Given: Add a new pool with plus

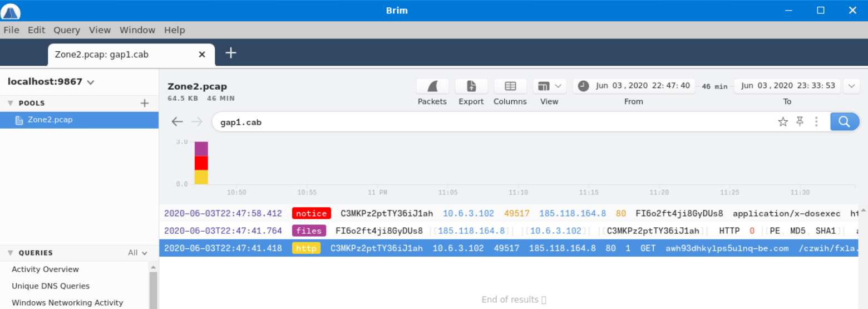Looking at the screenshot, I should click(145, 103).
